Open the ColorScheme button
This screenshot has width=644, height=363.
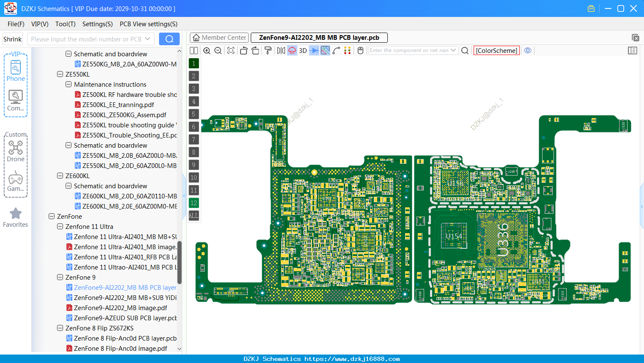pos(496,50)
